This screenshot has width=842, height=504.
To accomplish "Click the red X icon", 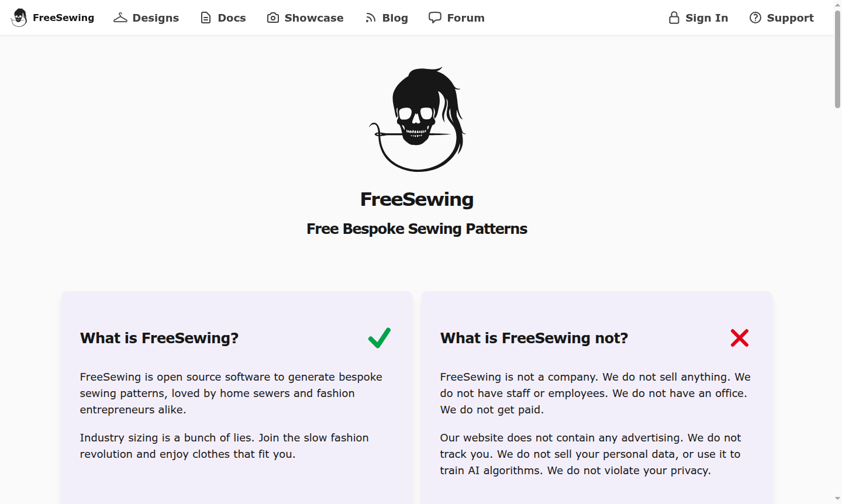I will (x=740, y=337).
